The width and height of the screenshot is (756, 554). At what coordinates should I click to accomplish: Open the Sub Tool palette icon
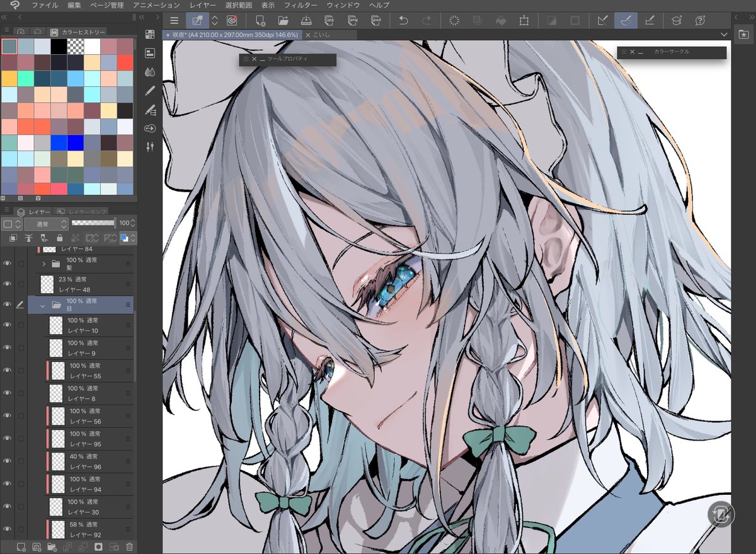(x=150, y=53)
